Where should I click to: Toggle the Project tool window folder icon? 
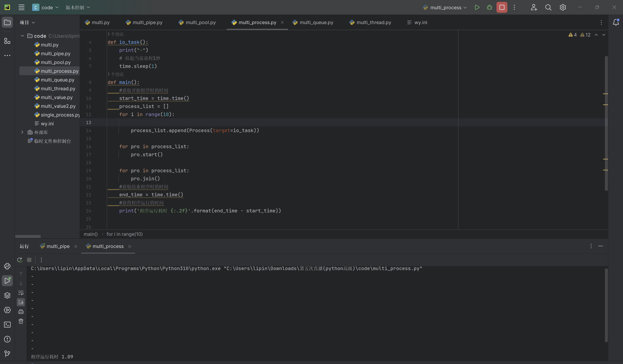click(7, 22)
